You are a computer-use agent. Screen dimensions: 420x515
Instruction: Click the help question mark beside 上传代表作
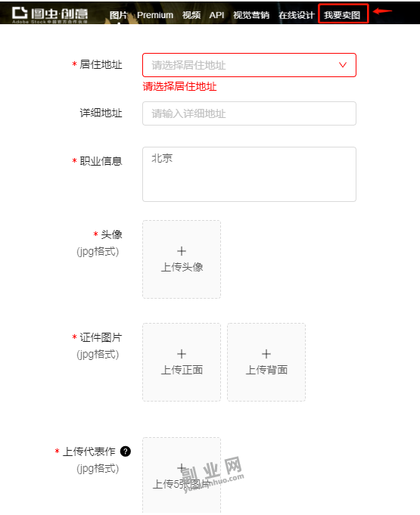(126, 451)
